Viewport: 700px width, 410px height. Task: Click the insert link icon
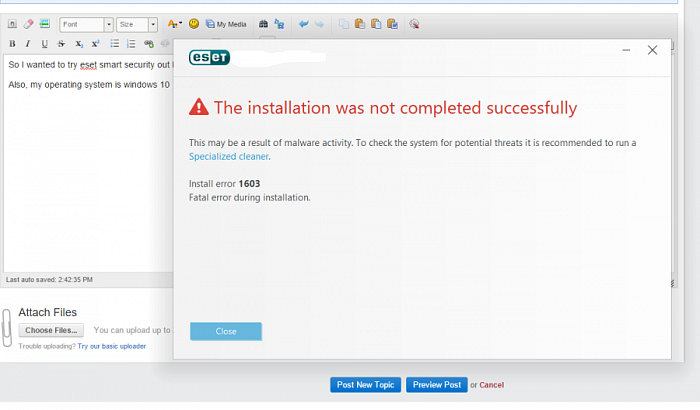(x=149, y=44)
